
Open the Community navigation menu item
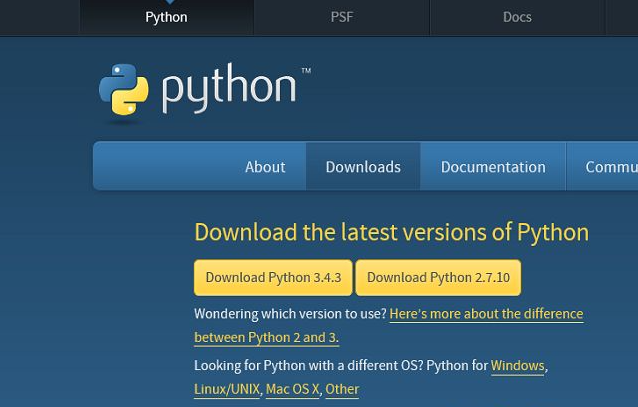coord(610,167)
